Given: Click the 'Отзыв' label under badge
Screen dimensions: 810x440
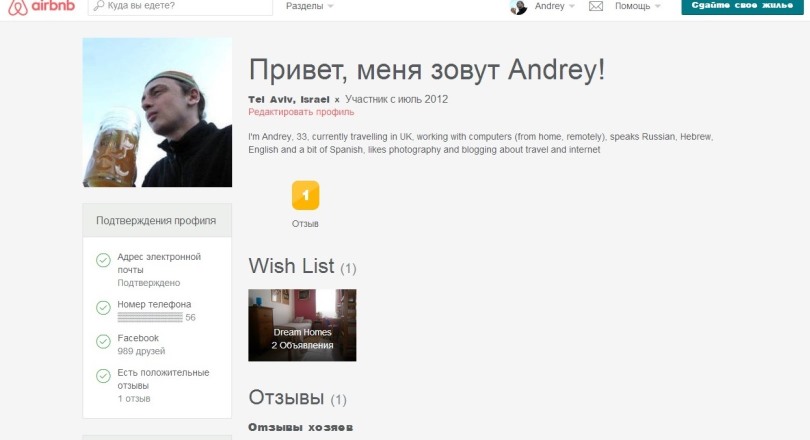Looking at the screenshot, I should [x=305, y=224].
